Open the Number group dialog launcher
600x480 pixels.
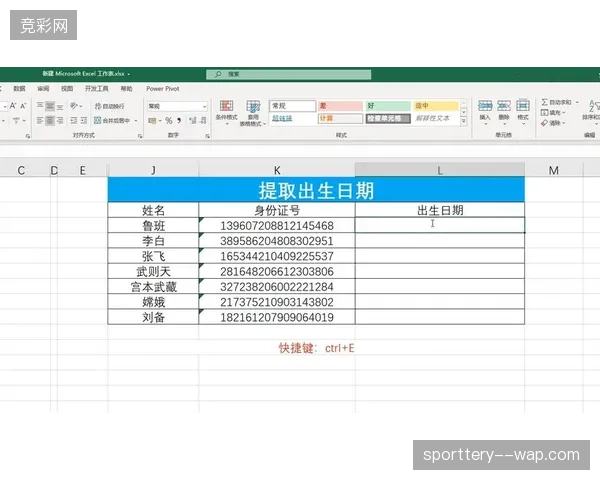[207, 136]
